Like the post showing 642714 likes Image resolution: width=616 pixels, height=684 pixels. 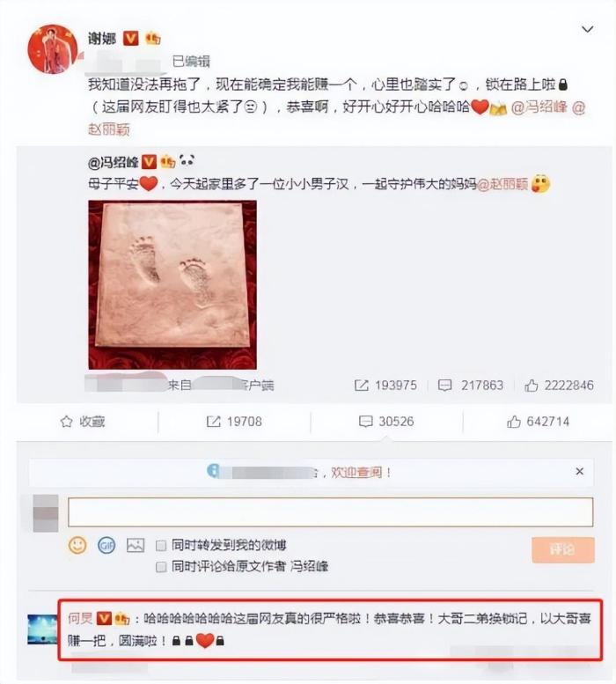(538, 422)
